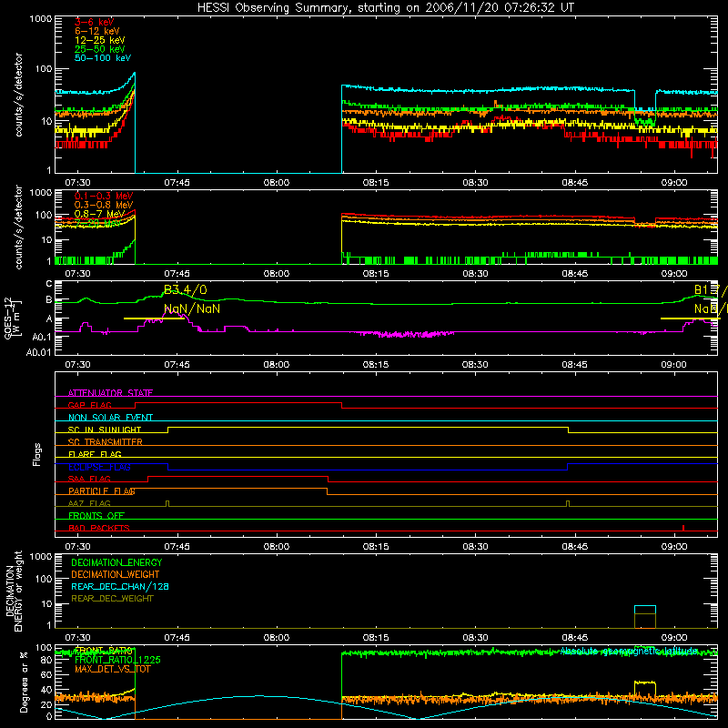Click the 0.8-7 MeV legend label
Image resolution: width=728 pixels, height=728 pixels.
[x=99, y=214]
